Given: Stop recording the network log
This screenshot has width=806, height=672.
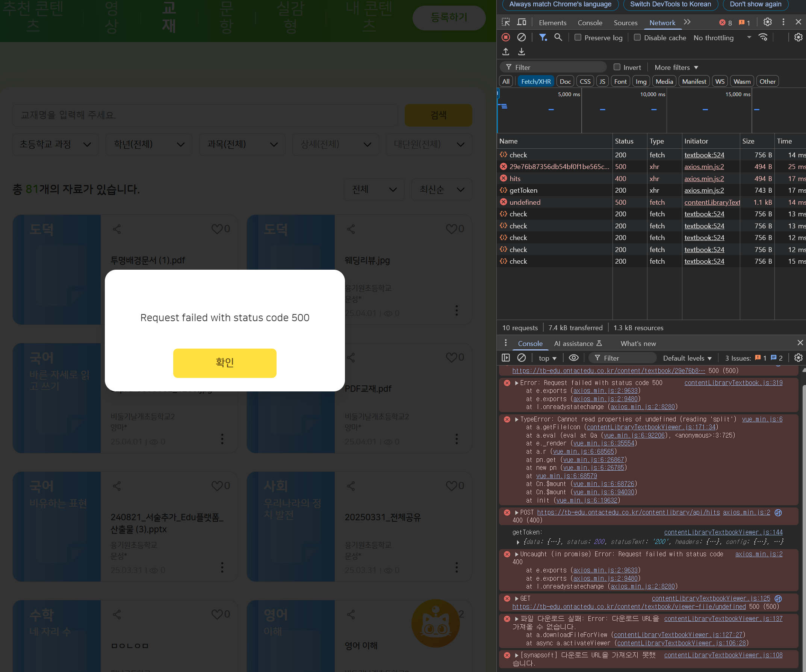Looking at the screenshot, I should click(x=506, y=37).
